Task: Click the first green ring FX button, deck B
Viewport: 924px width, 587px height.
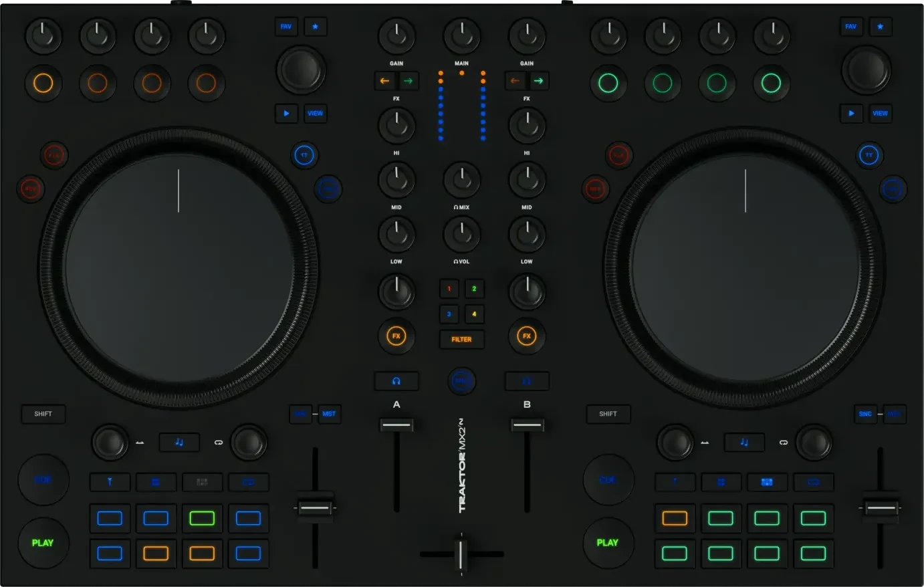Action: click(608, 84)
